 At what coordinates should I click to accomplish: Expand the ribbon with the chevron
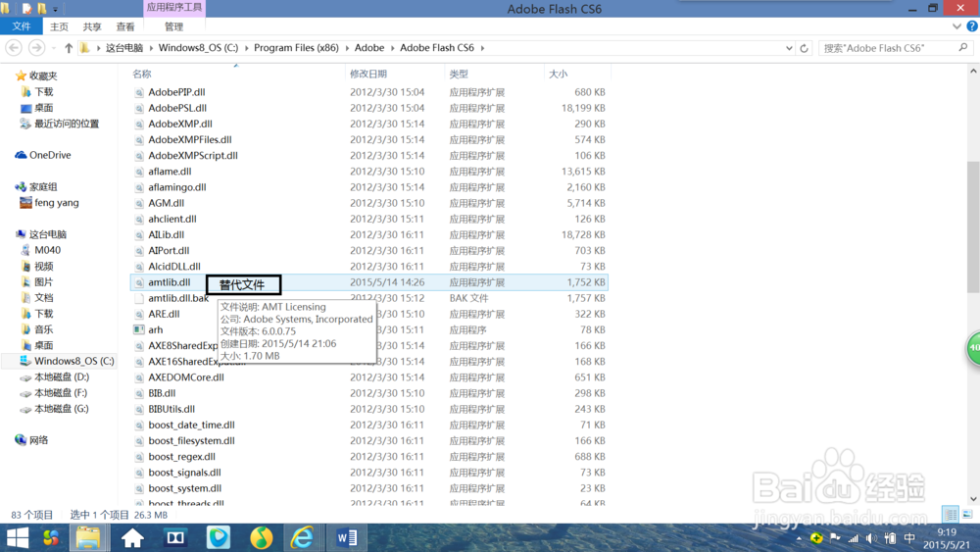point(956,26)
